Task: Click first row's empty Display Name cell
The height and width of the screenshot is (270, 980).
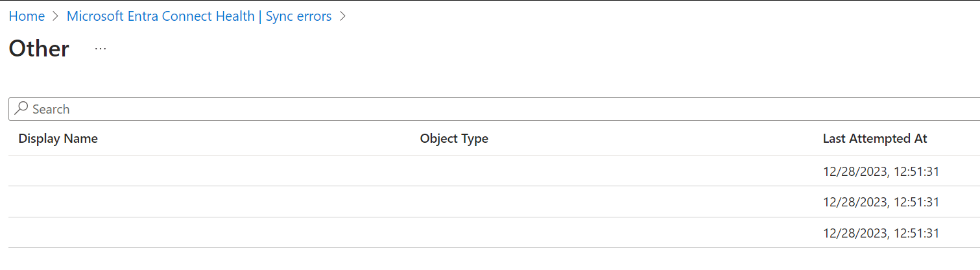Action: pos(195,171)
